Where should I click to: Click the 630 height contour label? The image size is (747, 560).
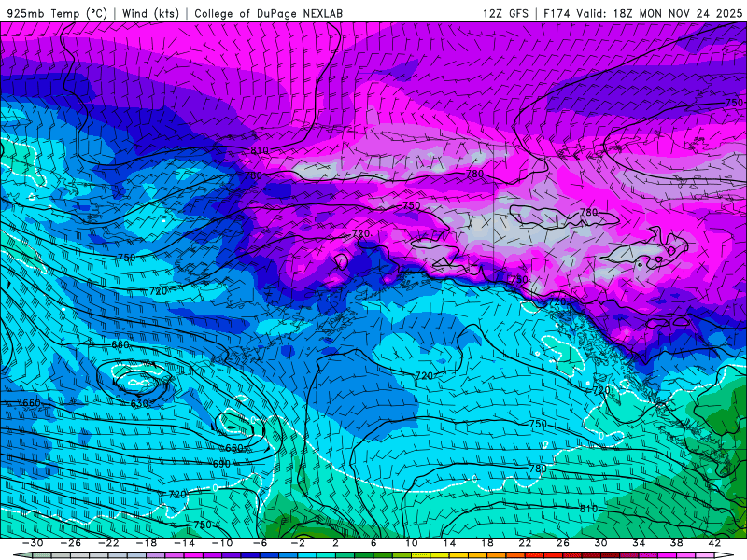[139, 403]
